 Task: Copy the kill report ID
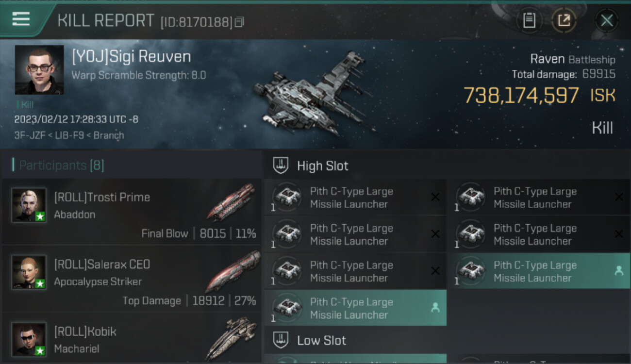coord(239,22)
